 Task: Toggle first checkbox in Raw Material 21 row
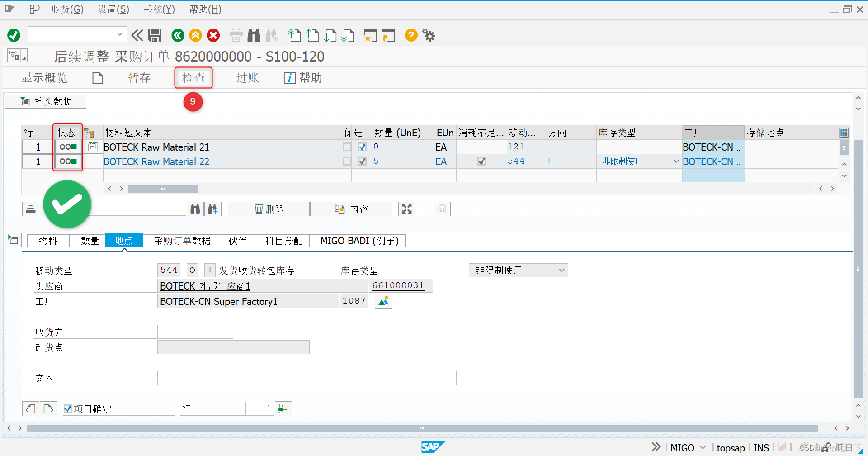pyautogui.click(x=347, y=147)
